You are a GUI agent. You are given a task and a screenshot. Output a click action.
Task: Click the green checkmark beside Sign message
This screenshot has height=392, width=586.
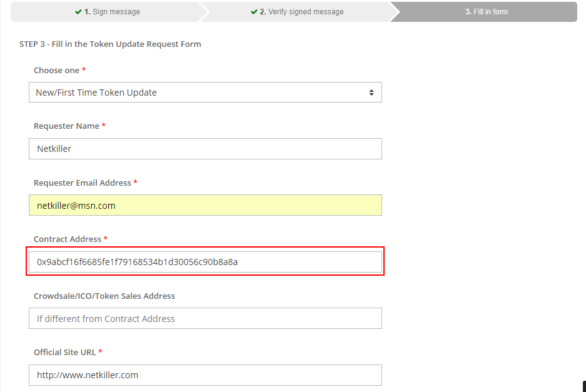[x=78, y=12]
